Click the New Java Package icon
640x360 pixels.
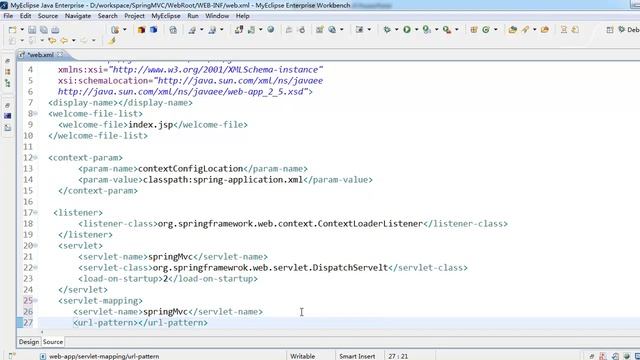point(474,29)
